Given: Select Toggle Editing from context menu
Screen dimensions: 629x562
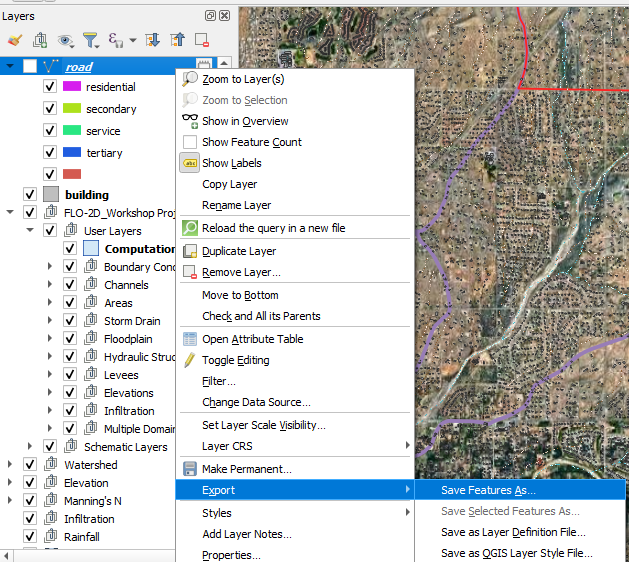Looking at the screenshot, I should (235, 360).
